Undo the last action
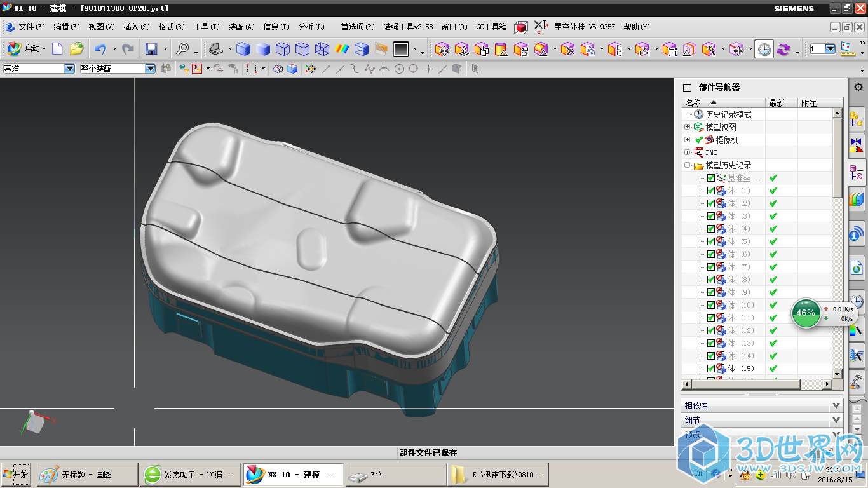The width and height of the screenshot is (868, 488). [100, 49]
